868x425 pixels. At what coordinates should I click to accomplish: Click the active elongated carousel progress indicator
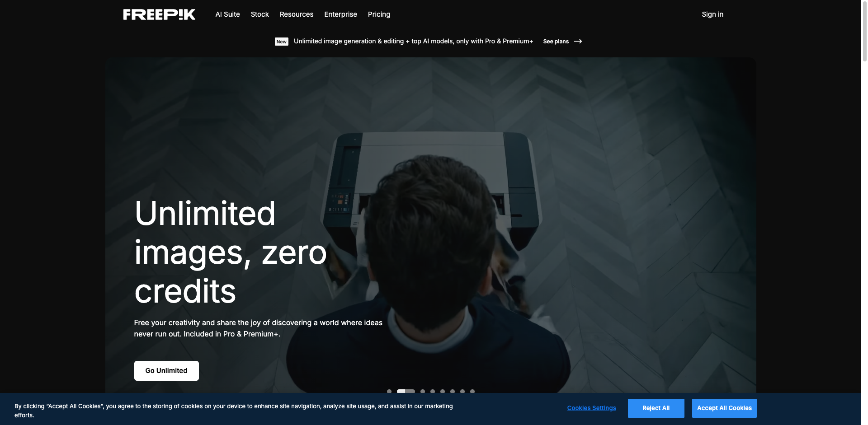click(406, 391)
